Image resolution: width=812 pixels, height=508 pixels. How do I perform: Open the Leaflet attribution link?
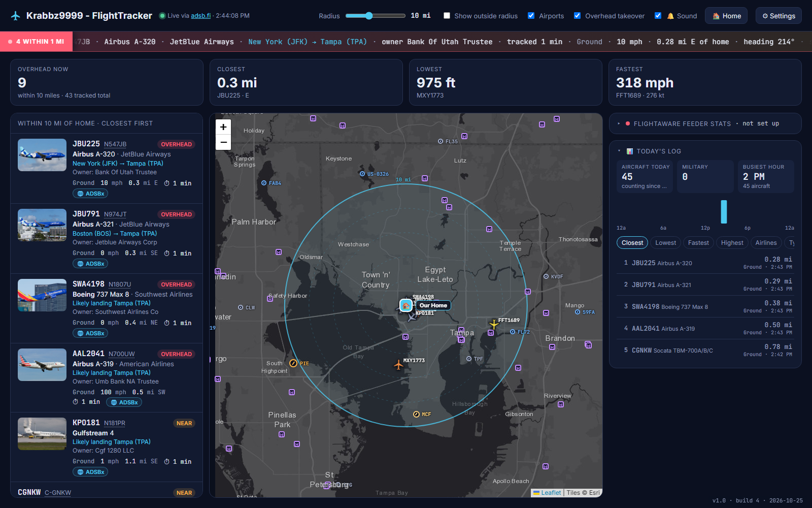tap(551, 493)
